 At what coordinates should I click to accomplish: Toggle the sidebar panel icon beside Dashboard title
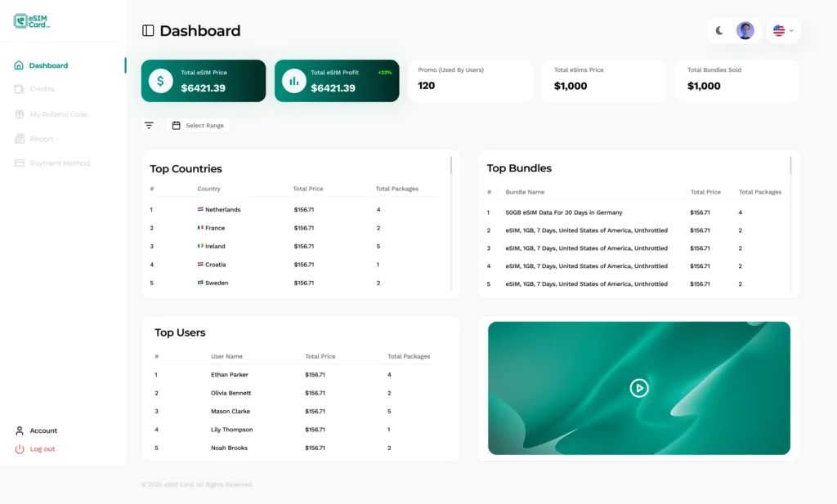pyautogui.click(x=148, y=31)
